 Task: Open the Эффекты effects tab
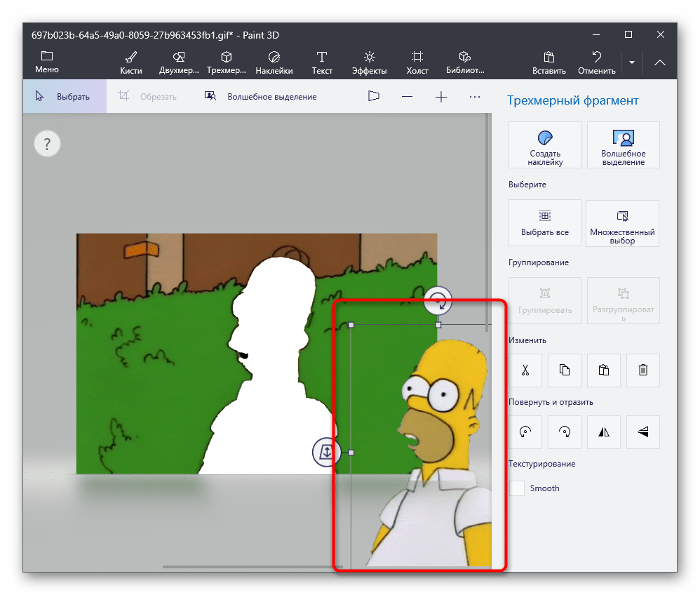click(x=369, y=62)
